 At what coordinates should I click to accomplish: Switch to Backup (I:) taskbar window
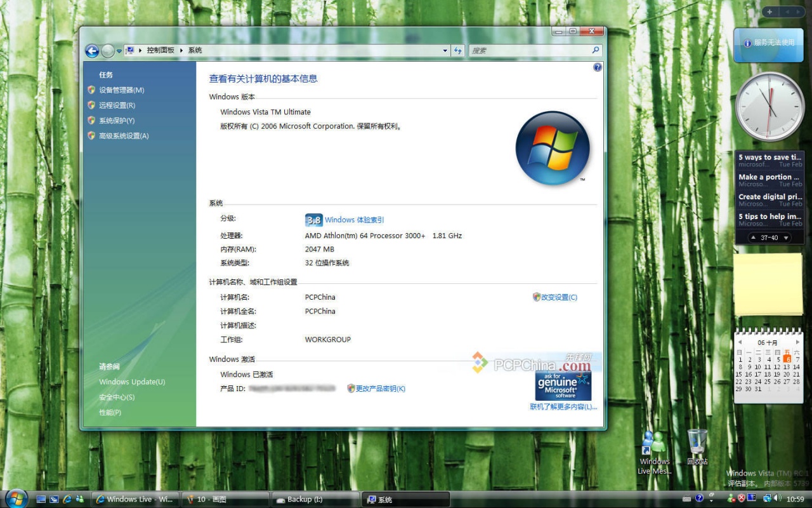(x=315, y=499)
